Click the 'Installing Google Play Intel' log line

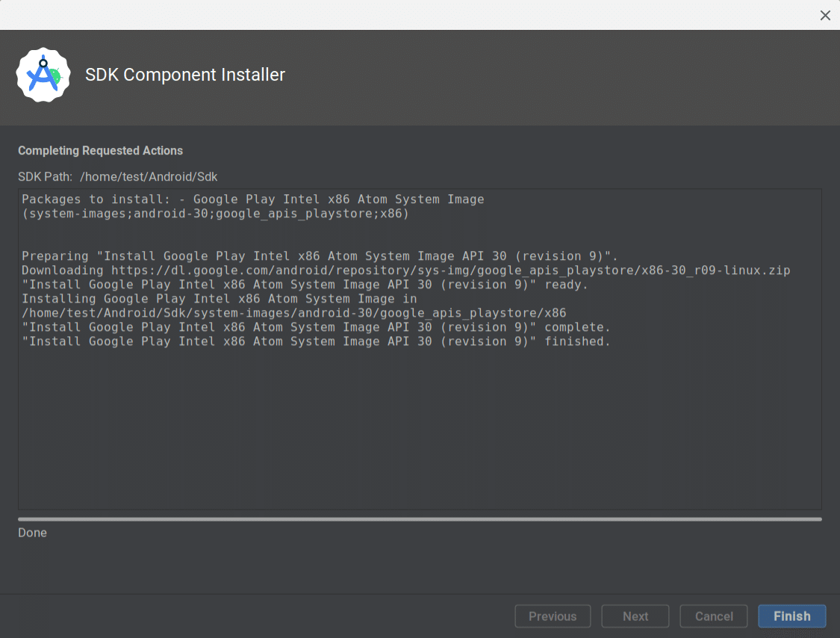(219, 299)
